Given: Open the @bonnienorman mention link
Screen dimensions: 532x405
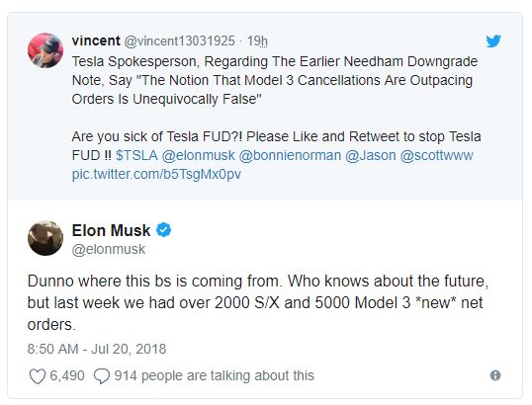Looking at the screenshot, I should (290, 155).
